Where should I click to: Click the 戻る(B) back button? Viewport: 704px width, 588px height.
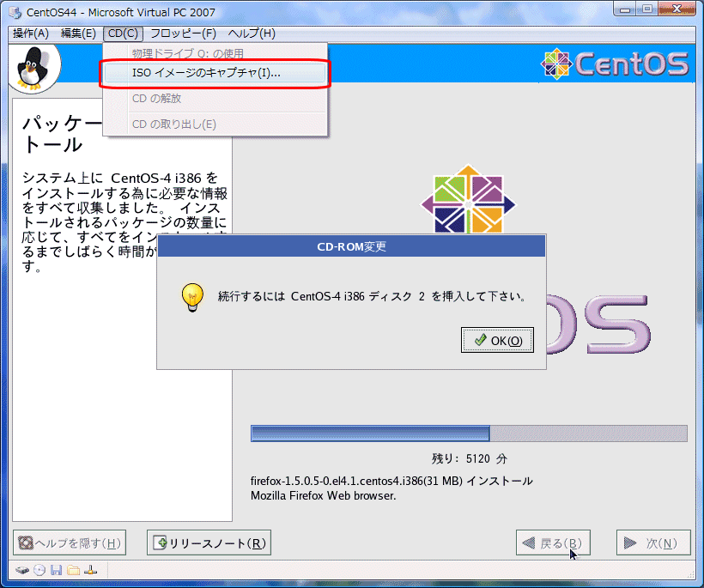[553, 543]
